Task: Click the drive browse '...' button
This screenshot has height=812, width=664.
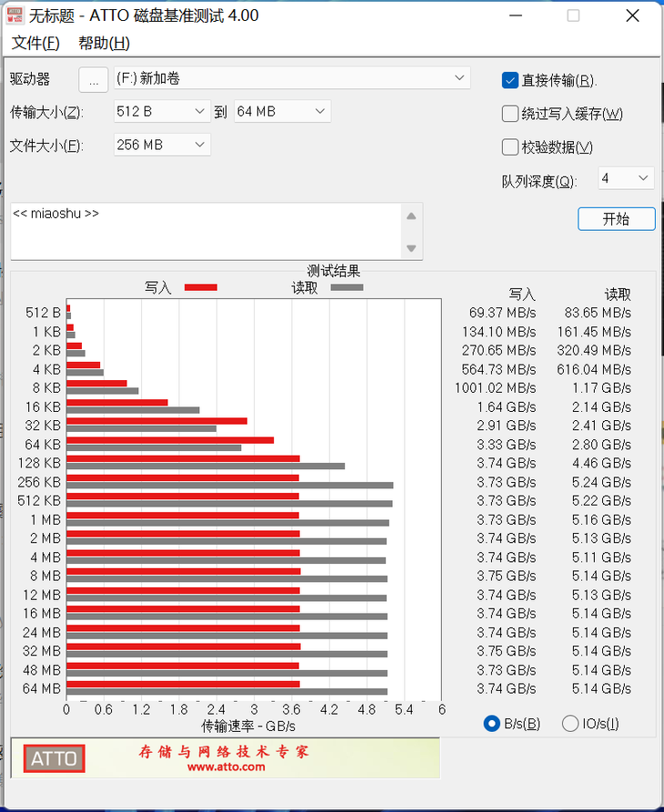Action: coord(93,80)
